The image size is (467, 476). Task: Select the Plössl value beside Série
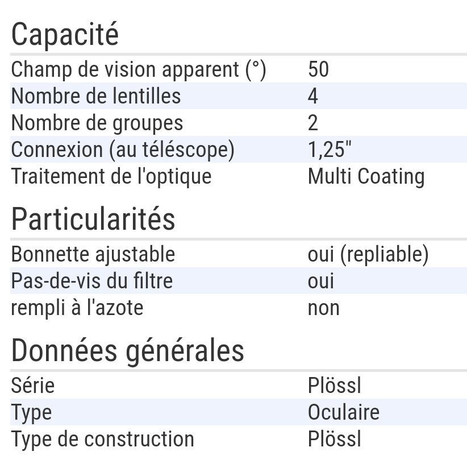[334, 386]
